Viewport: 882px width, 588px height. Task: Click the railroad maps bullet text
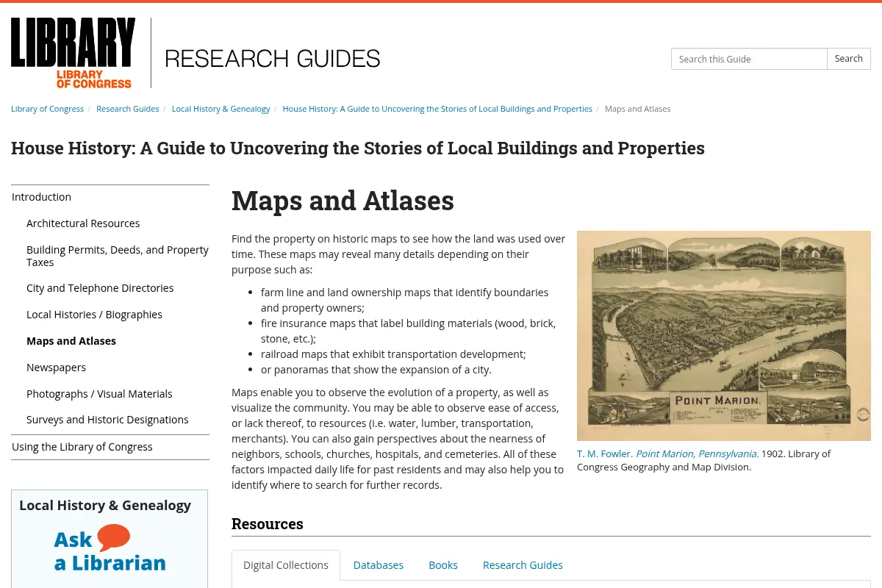coord(393,354)
